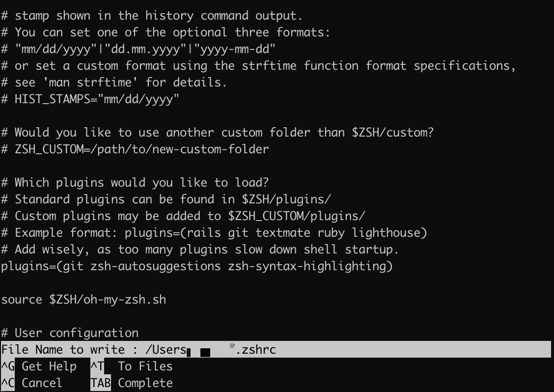Click the source $ZSH/oh-my-zsh.sh line

pyautogui.click(x=83, y=299)
